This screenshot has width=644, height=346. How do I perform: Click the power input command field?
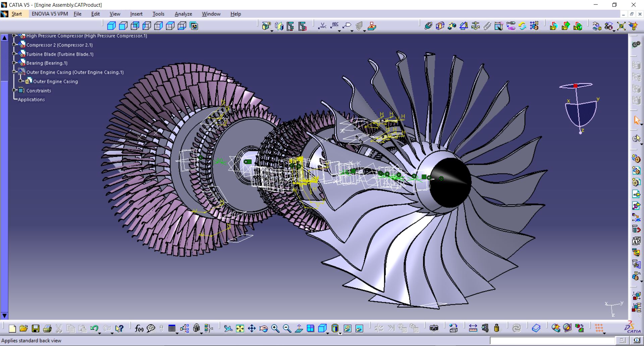pos(553,341)
